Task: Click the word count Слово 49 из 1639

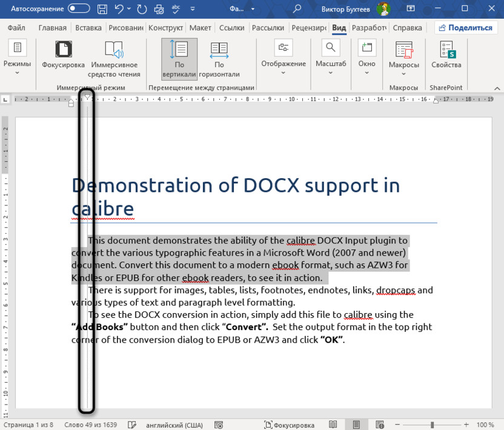Action: tap(91, 425)
